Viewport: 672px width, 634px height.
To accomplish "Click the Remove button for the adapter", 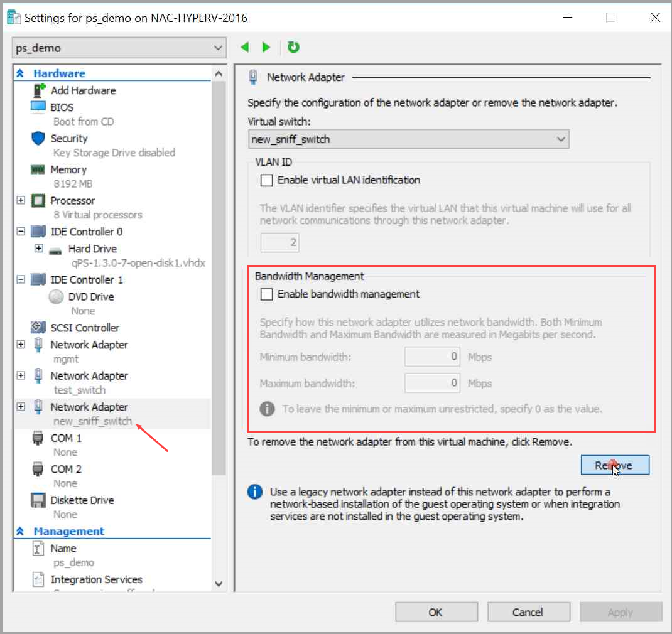I will (615, 465).
